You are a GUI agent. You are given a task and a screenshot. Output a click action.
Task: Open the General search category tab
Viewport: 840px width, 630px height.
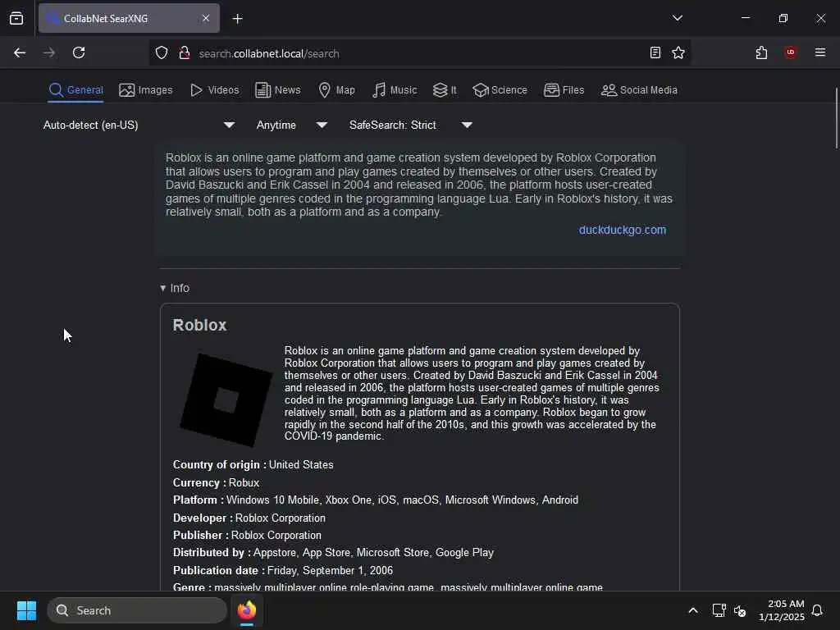[x=75, y=90]
